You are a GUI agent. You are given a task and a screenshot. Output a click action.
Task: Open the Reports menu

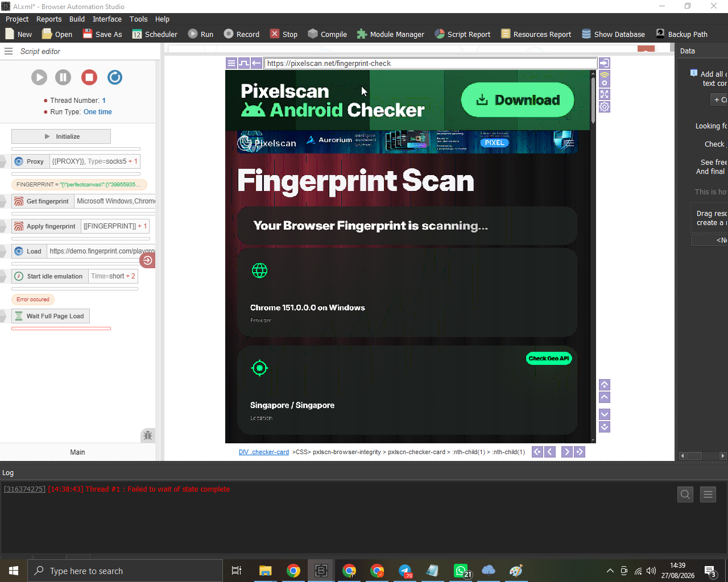click(x=49, y=19)
